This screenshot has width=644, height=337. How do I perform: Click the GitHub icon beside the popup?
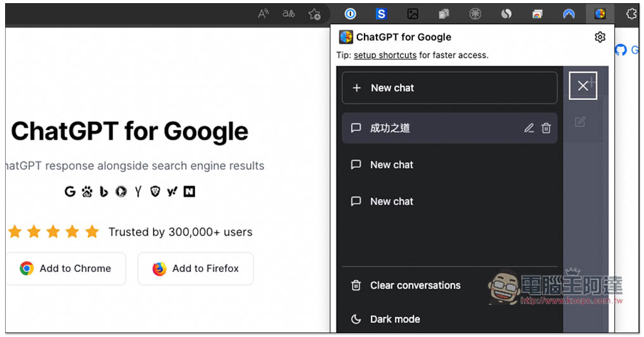[x=621, y=50]
